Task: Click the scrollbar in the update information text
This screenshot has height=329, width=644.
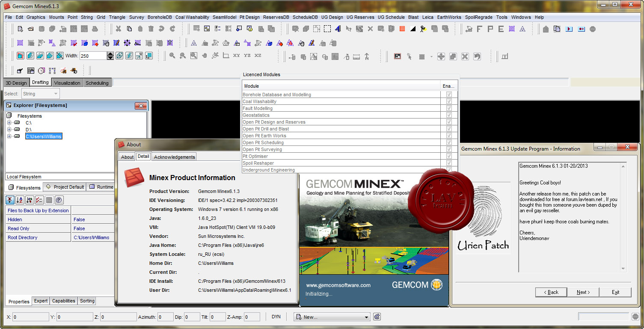Action: (623, 217)
